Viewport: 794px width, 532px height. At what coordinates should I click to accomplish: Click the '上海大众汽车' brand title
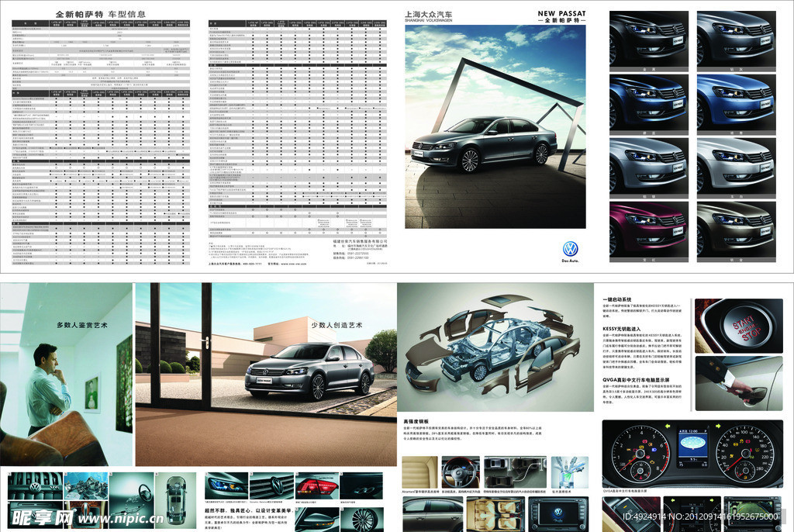click(428, 15)
